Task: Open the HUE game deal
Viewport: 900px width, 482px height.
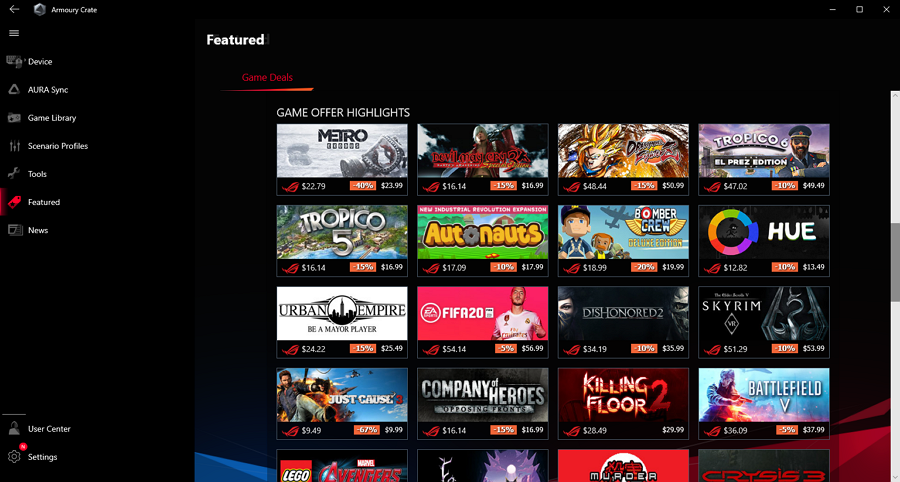Action: 764,241
